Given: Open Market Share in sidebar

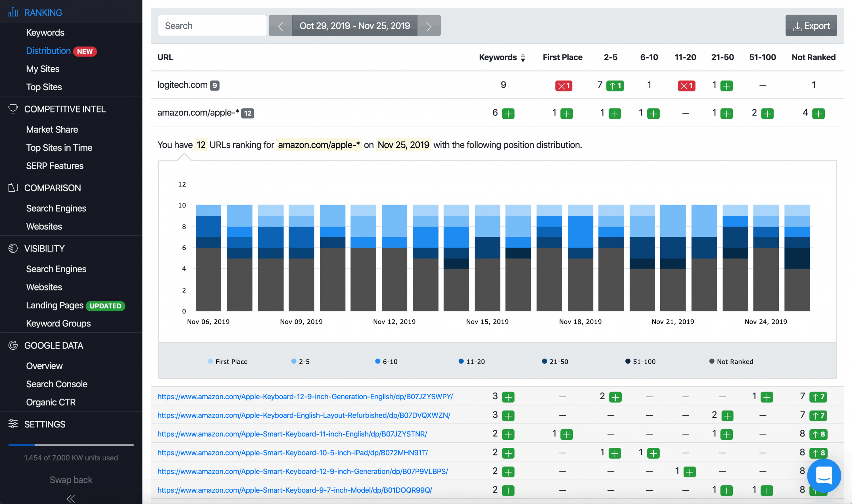Looking at the screenshot, I should pyautogui.click(x=52, y=130).
